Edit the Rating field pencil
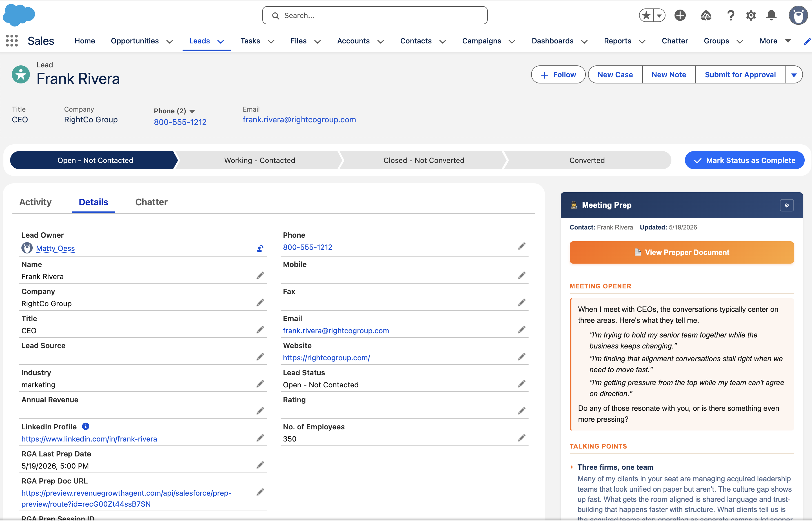This screenshot has height=521, width=812. [522, 411]
